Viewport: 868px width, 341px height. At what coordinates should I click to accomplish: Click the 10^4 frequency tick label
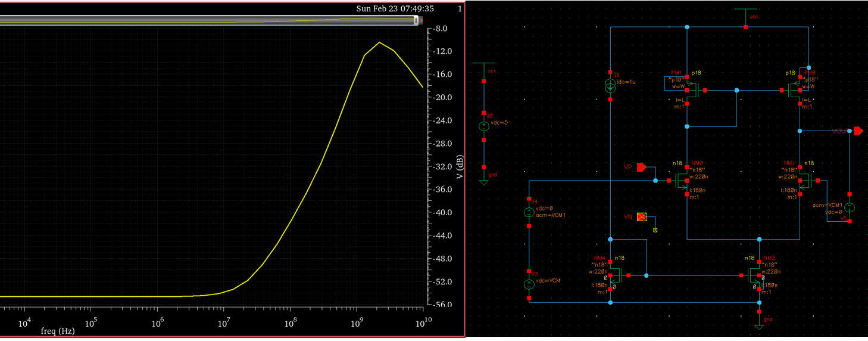(x=25, y=323)
